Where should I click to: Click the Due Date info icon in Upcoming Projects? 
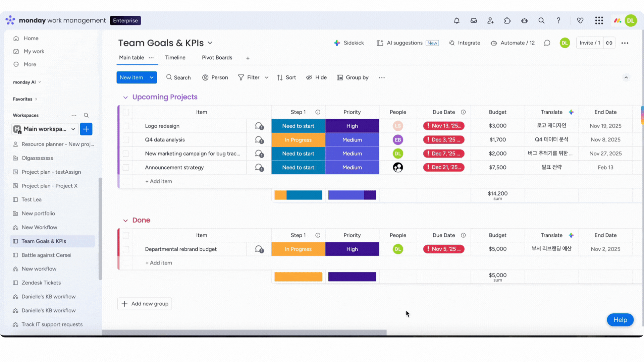tap(463, 112)
